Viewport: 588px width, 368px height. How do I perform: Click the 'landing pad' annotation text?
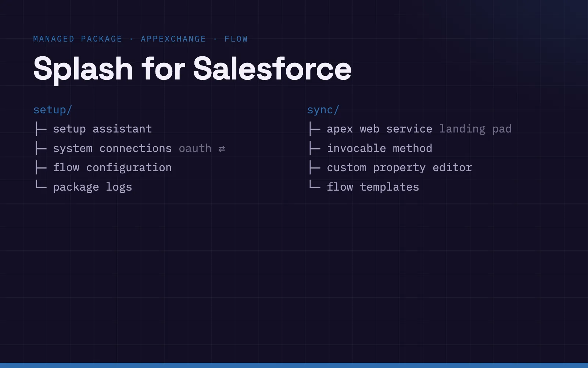point(476,129)
